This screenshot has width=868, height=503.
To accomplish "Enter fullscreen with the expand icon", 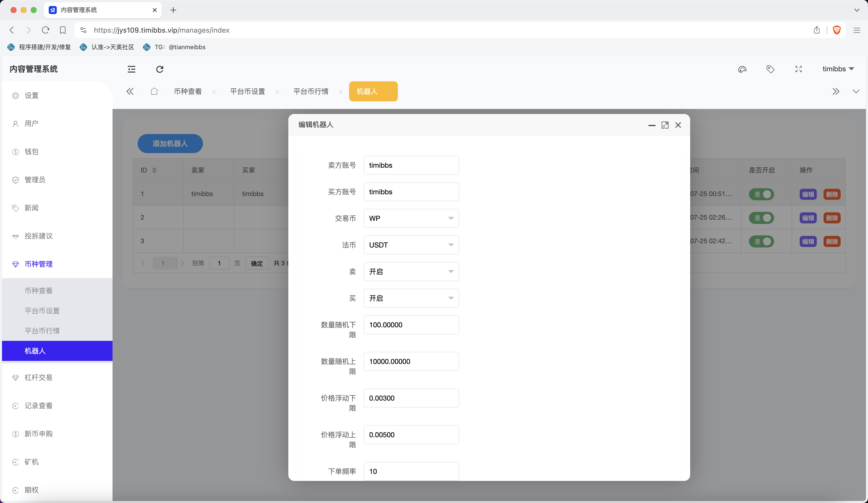I will (x=798, y=69).
